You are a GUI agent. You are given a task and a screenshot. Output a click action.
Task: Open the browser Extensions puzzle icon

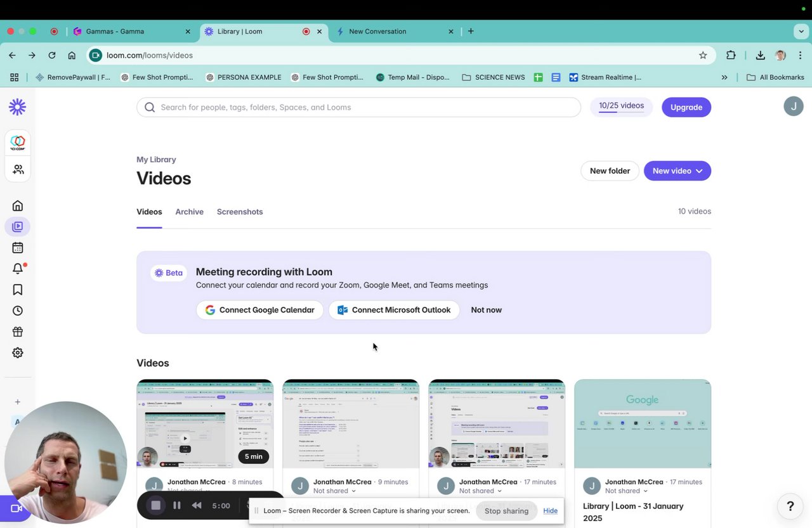[731, 55]
